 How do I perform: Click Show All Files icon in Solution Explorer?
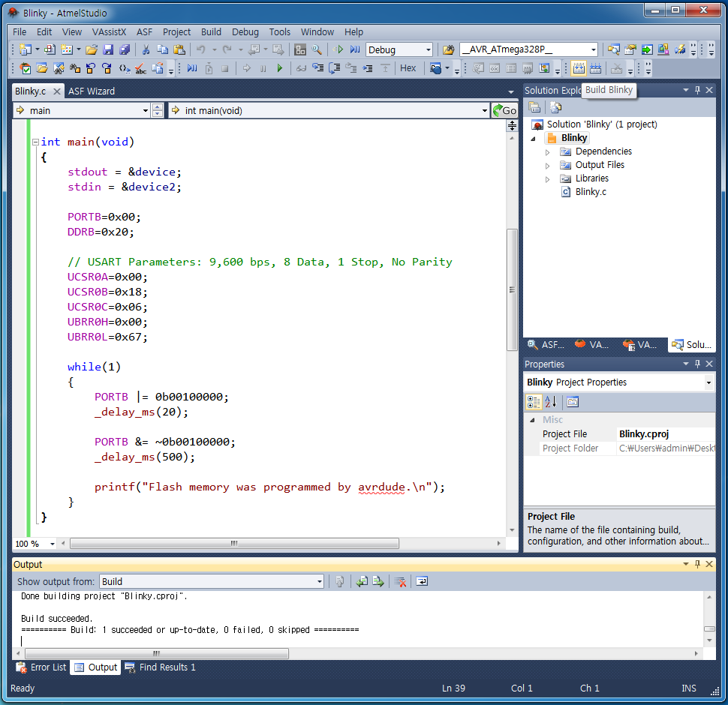tap(555, 107)
